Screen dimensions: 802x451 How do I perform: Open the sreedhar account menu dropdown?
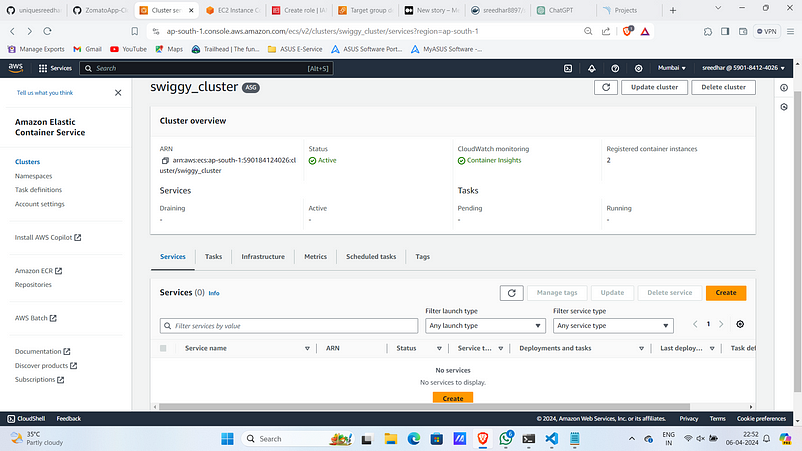point(743,68)
